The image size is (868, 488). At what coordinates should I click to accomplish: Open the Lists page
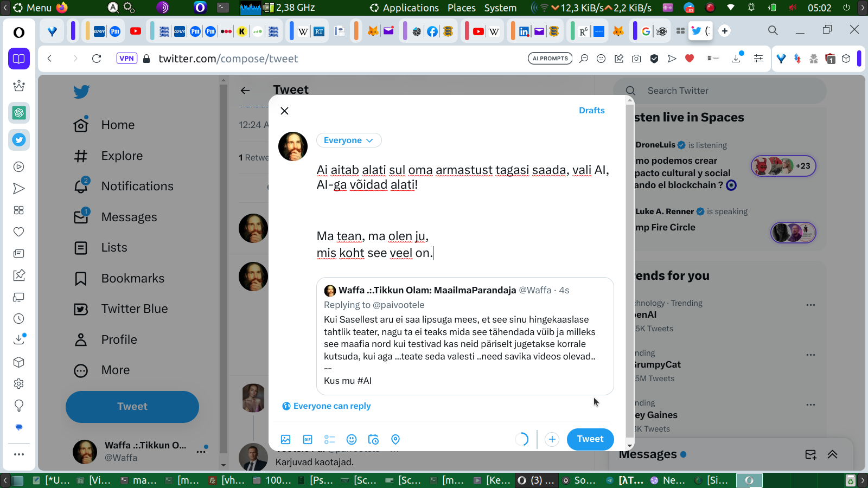pyautogui.click(x=100, y=248)
